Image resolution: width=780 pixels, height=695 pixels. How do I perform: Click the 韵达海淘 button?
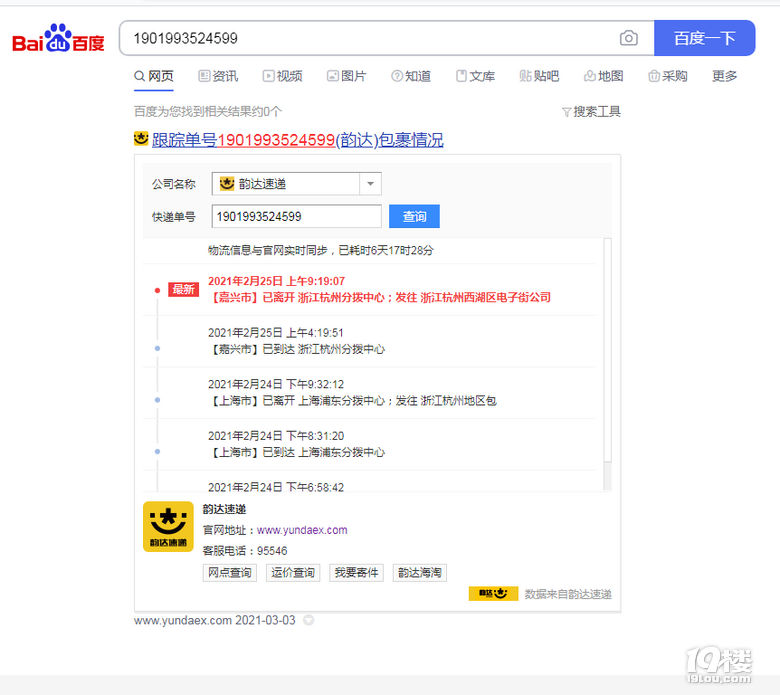pos(420,573)
